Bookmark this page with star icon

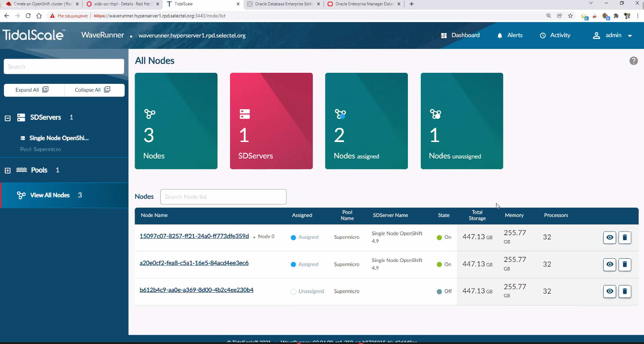[570, 16]
